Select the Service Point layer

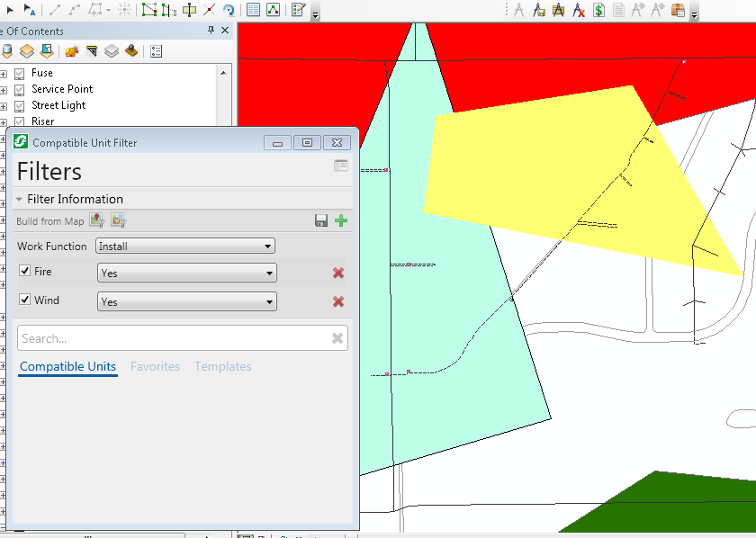tap(62, 89)
